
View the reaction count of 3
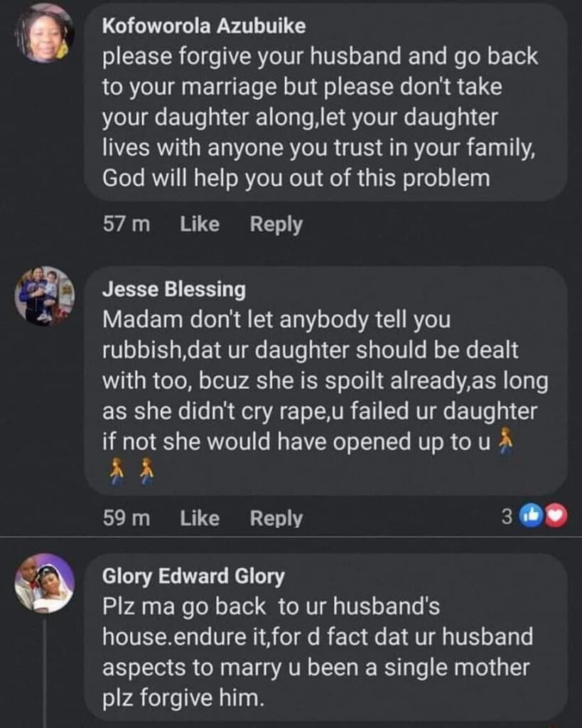click(x=507, y=518)
